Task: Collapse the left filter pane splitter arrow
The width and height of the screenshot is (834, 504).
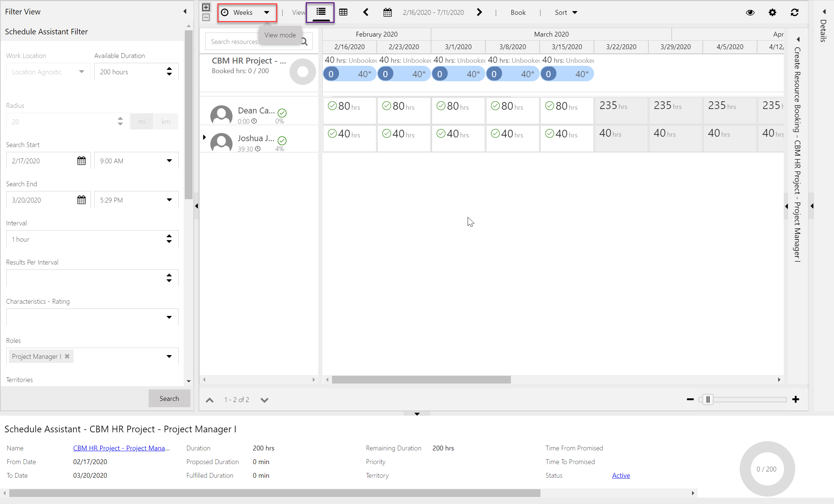Action: (x=196, y=206)
